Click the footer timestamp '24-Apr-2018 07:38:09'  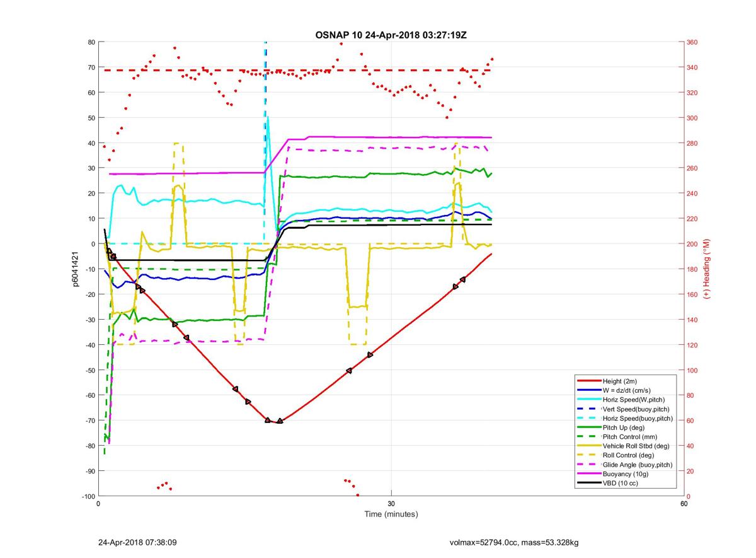[137, 542]
